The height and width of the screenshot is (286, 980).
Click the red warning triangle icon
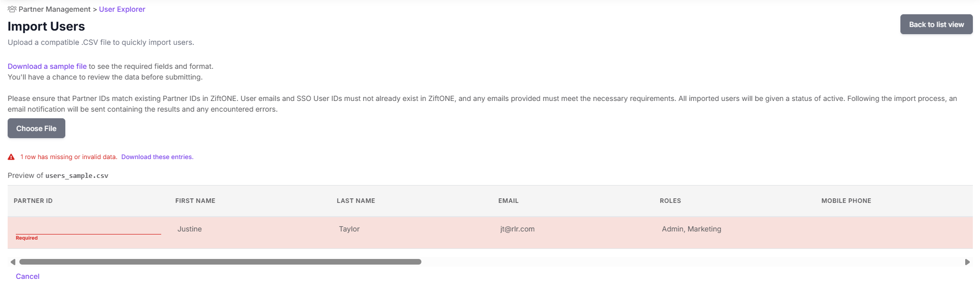click(11, 157)
